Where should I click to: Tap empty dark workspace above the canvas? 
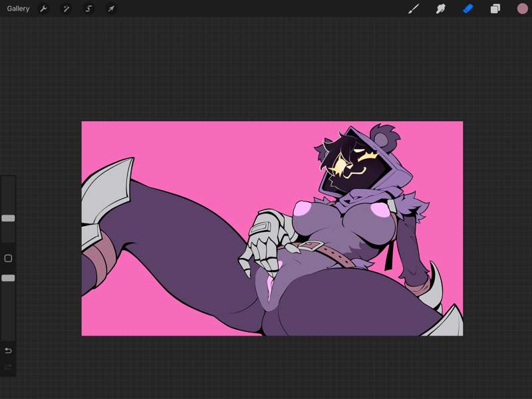(266, 68)
